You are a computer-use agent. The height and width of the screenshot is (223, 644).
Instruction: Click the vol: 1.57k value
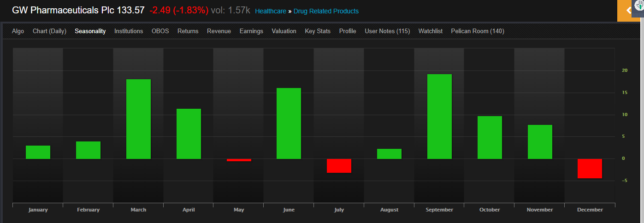click(230, 10)
